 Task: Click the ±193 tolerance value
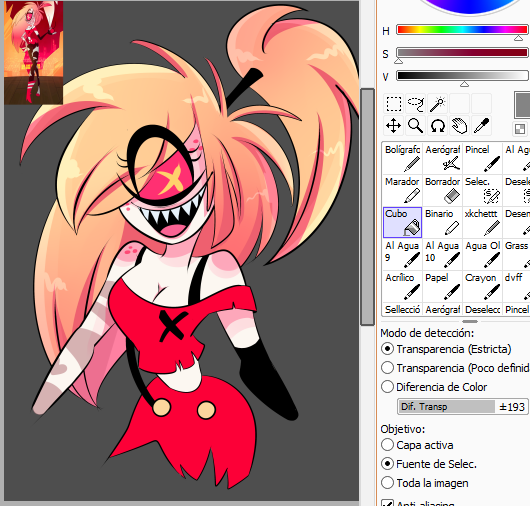point(512,407)
